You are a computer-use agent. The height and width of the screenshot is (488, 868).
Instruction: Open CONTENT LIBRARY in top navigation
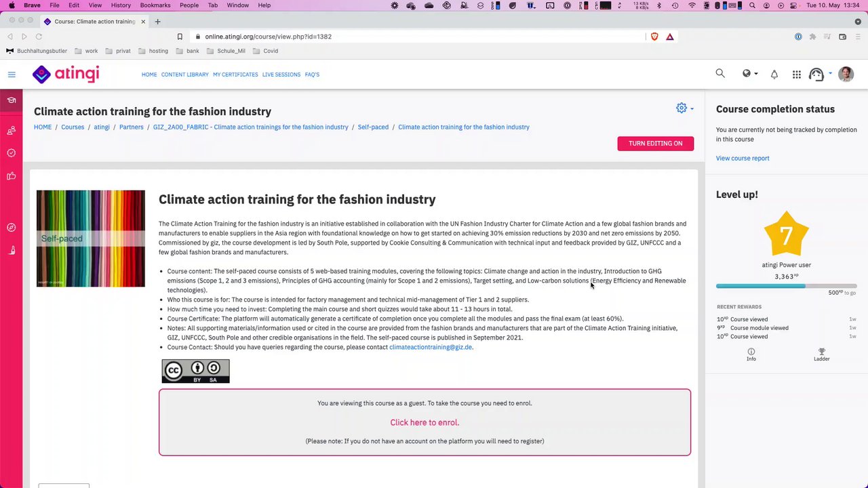(184, 75)
